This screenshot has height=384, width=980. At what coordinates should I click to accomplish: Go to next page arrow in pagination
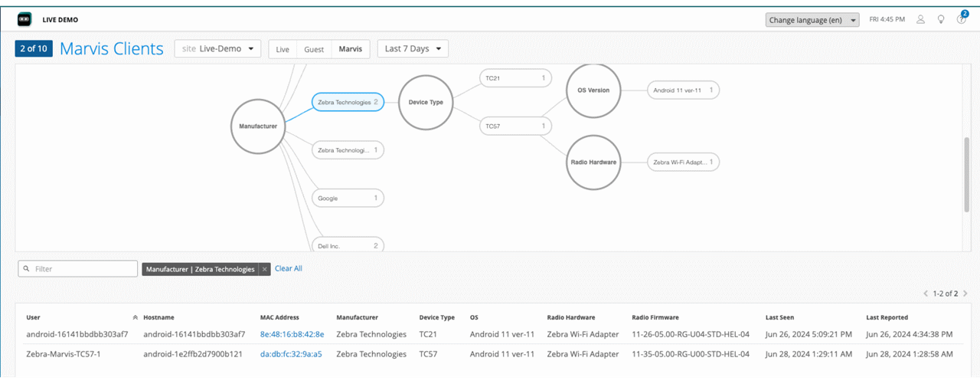pos(965,294)
